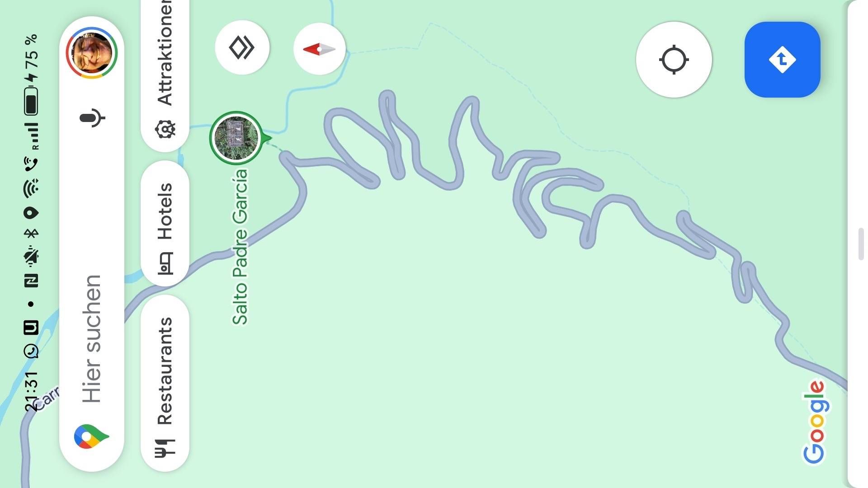The width and height of the screenshot is (868, 488).
Task: Center map on my location
Action: (x=674, y=59)
